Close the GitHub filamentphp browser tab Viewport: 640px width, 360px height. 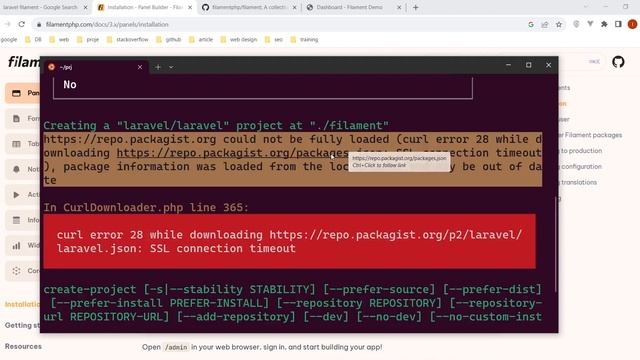[294, 7]
